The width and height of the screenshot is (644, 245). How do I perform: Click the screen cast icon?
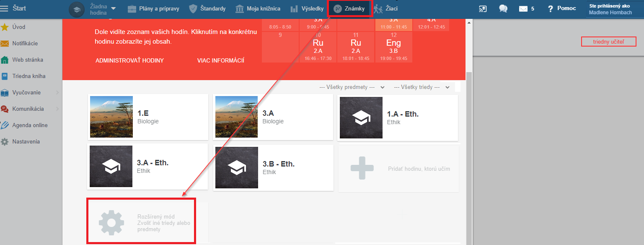[x=483, y=9]
